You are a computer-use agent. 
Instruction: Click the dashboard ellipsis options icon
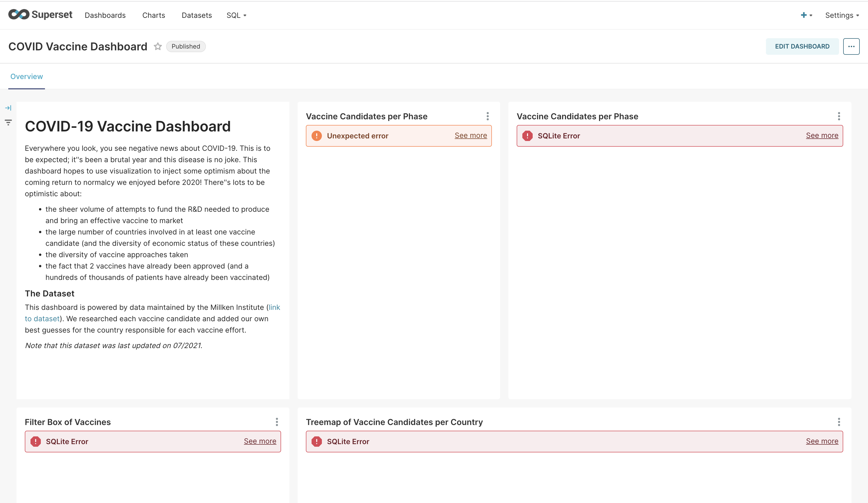851,46
